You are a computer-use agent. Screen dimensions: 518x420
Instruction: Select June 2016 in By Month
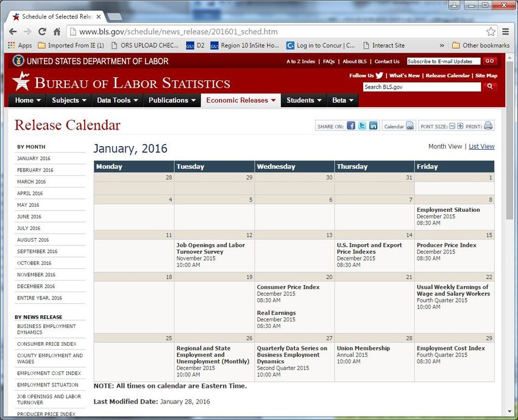click(29, 217)
